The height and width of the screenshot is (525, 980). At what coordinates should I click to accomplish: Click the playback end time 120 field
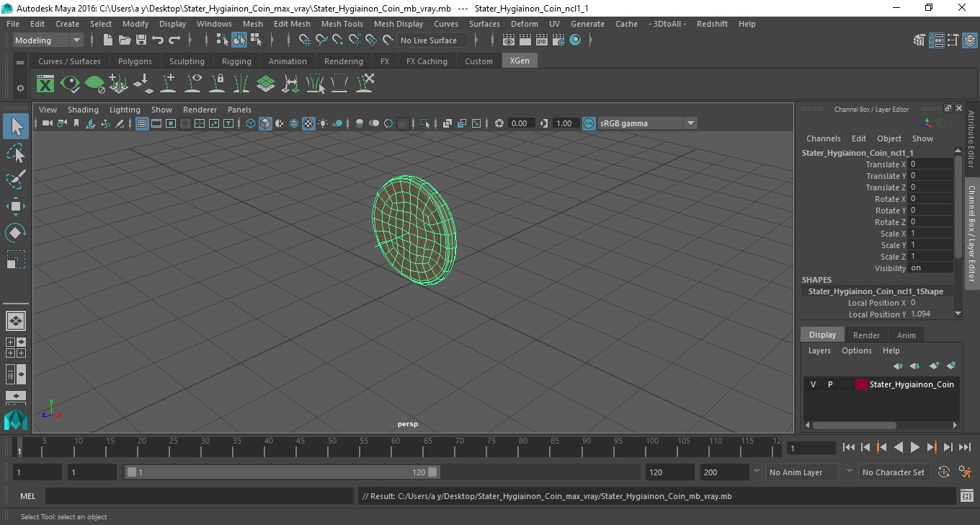[669, 472]
